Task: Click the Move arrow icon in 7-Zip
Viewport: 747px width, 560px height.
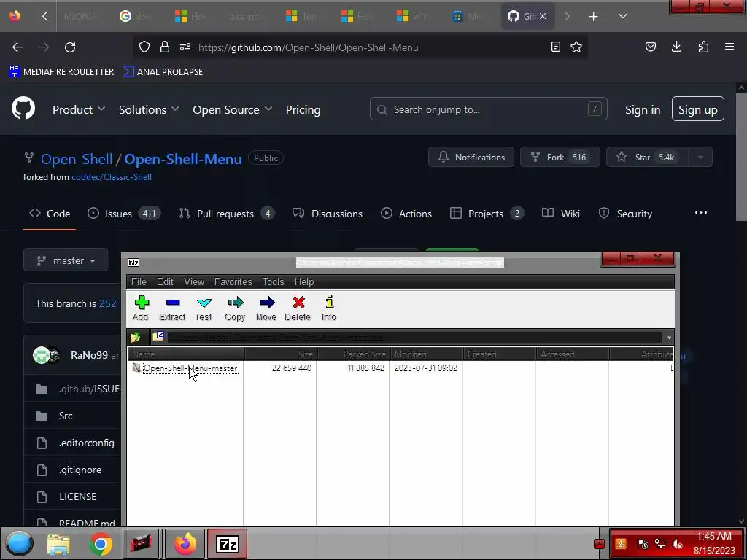Action: (x=266, y=308)
